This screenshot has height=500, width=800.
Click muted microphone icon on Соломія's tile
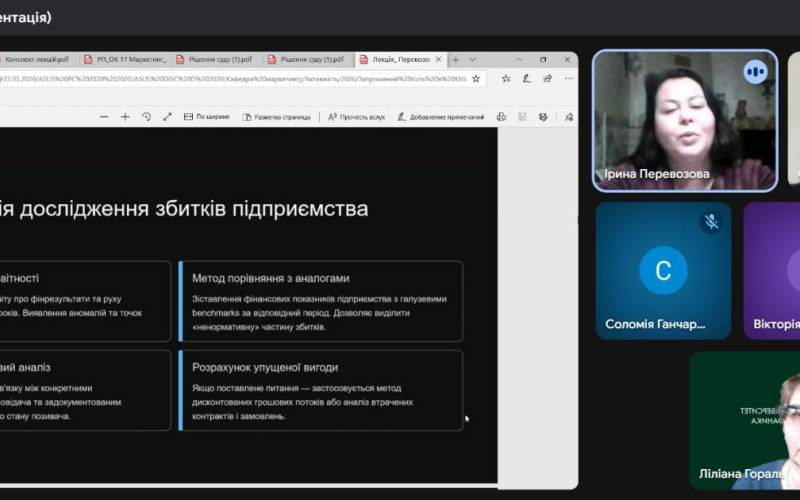pos(711,222)
